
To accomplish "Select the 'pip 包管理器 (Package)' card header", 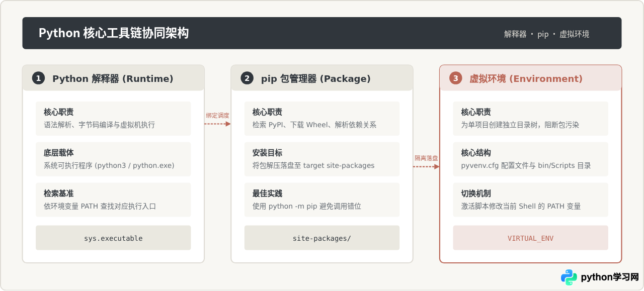I will [x=322, y=78].
